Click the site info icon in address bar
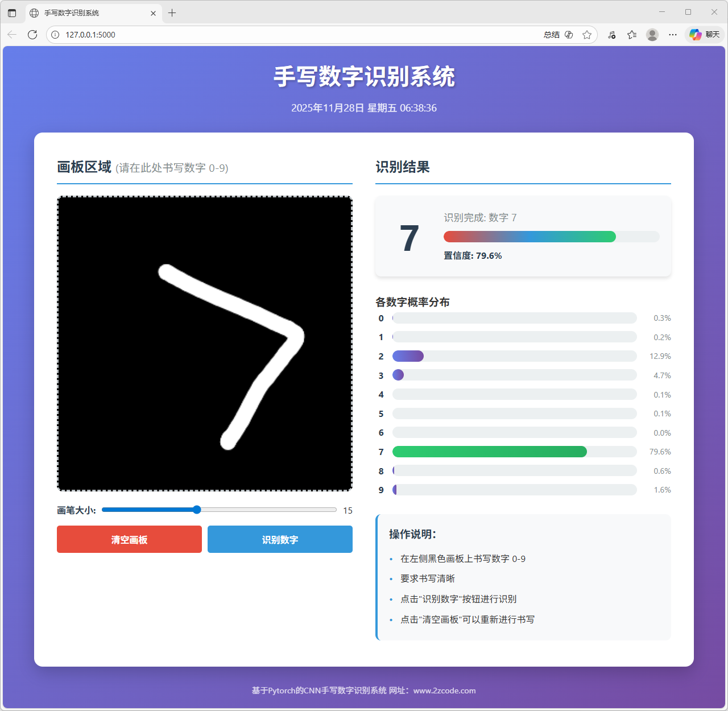 (x=55, y=35)
